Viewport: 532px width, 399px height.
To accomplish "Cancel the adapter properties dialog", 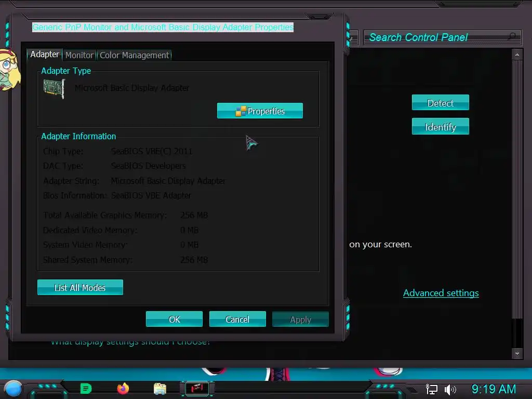I will (237, 319).
